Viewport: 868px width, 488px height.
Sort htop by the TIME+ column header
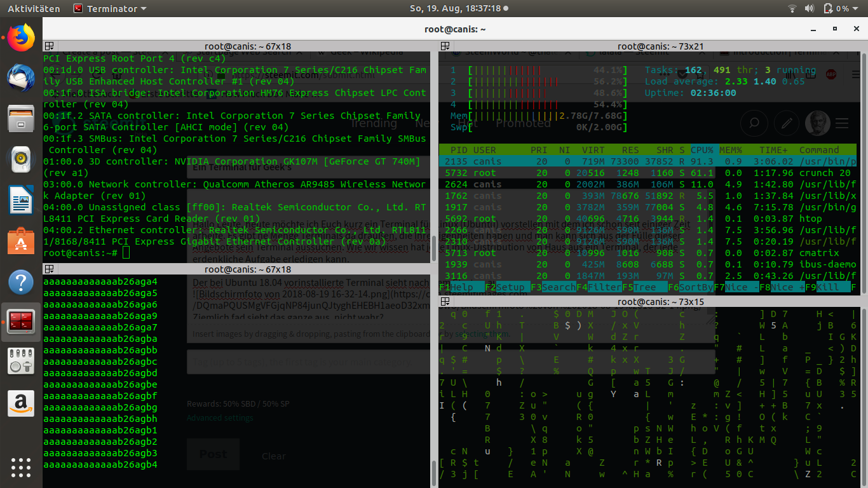[x=773, y=150]
